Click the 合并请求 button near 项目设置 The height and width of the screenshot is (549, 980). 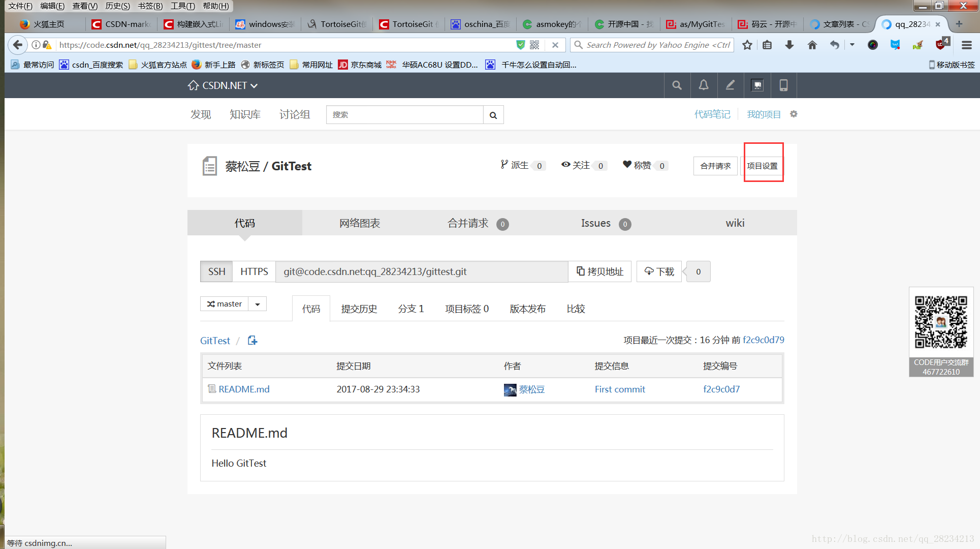click(x=715, y=166)
